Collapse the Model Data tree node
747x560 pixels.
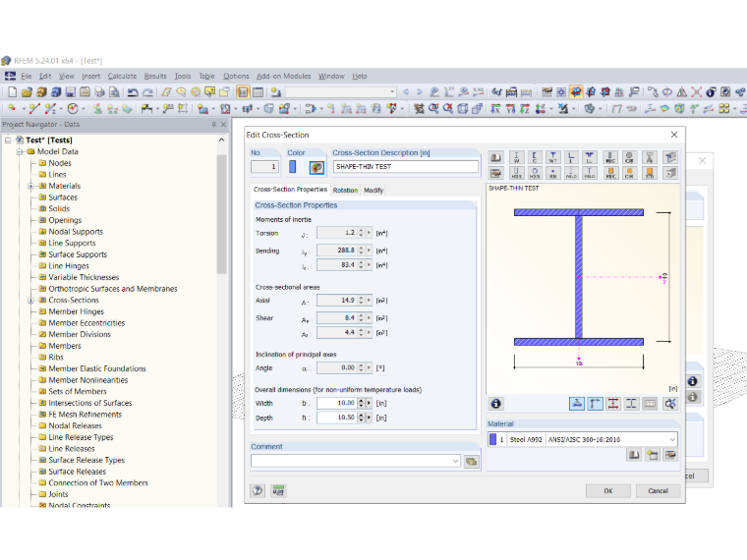tap(20, 152)
